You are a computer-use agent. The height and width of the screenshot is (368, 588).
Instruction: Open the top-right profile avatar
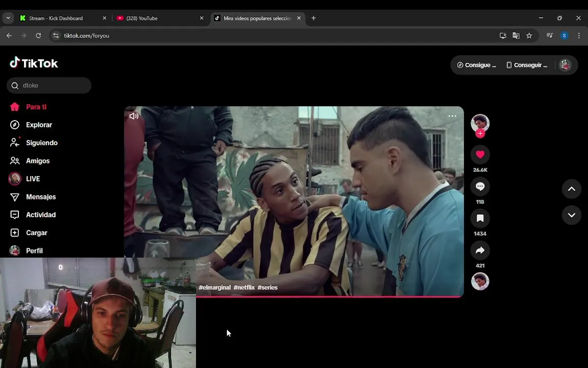click(565, 65)
